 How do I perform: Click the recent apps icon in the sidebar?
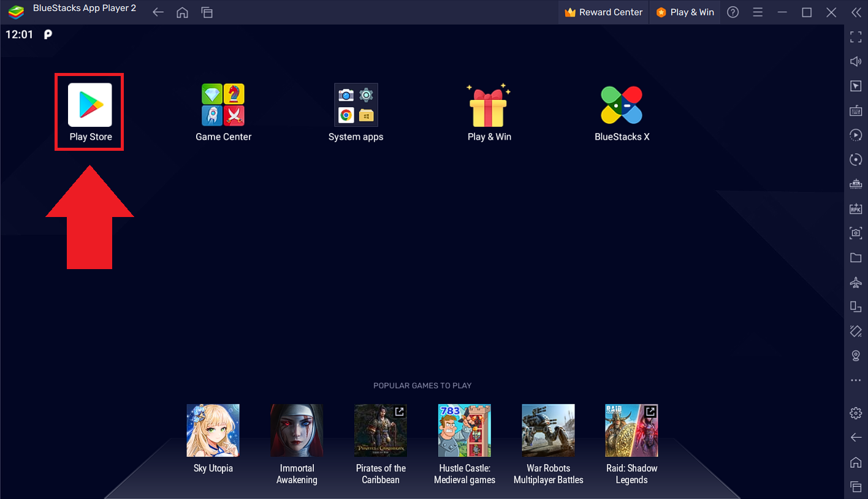pyautogui.click(x=856, y=486)
